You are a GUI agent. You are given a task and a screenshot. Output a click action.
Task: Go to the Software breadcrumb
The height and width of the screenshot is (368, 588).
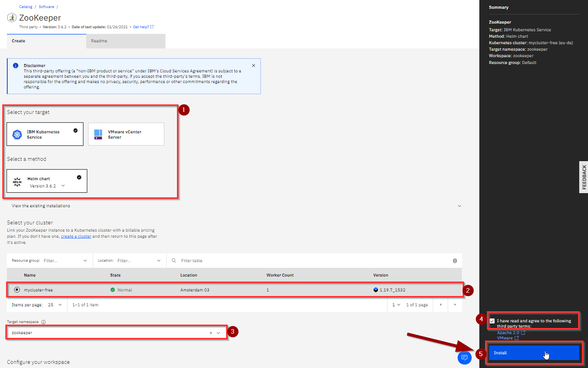pyautogui.click(x=47, y=7)
